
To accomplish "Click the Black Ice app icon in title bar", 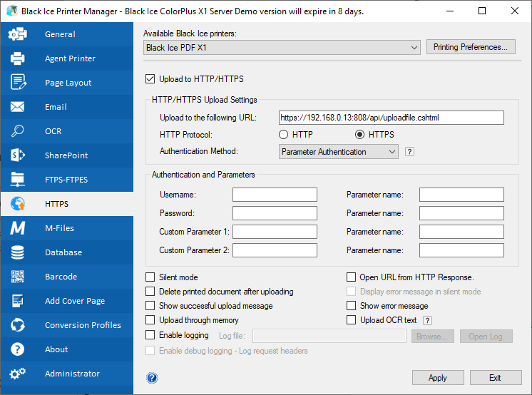I will click(x=12, y=11).
